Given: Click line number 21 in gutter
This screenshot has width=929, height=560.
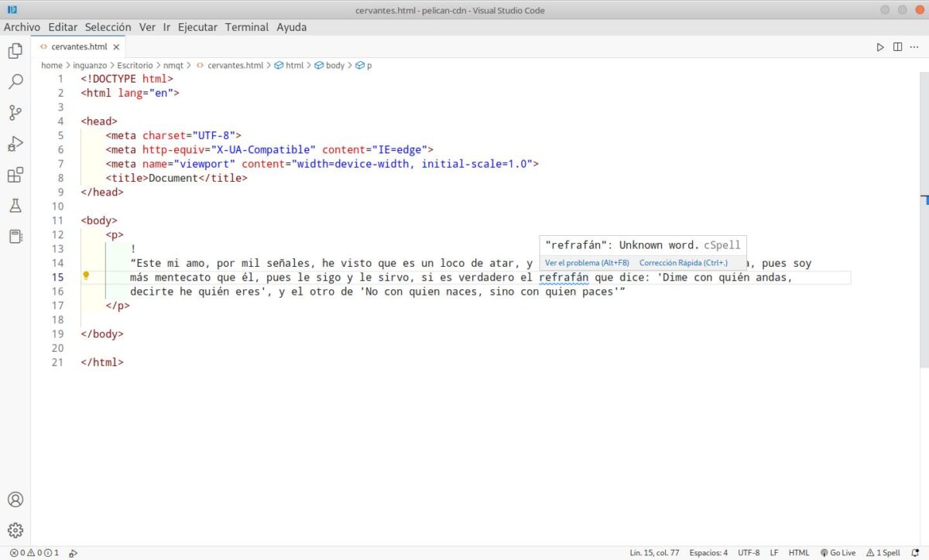Looking at the screenshot, I should click(57, 362).
